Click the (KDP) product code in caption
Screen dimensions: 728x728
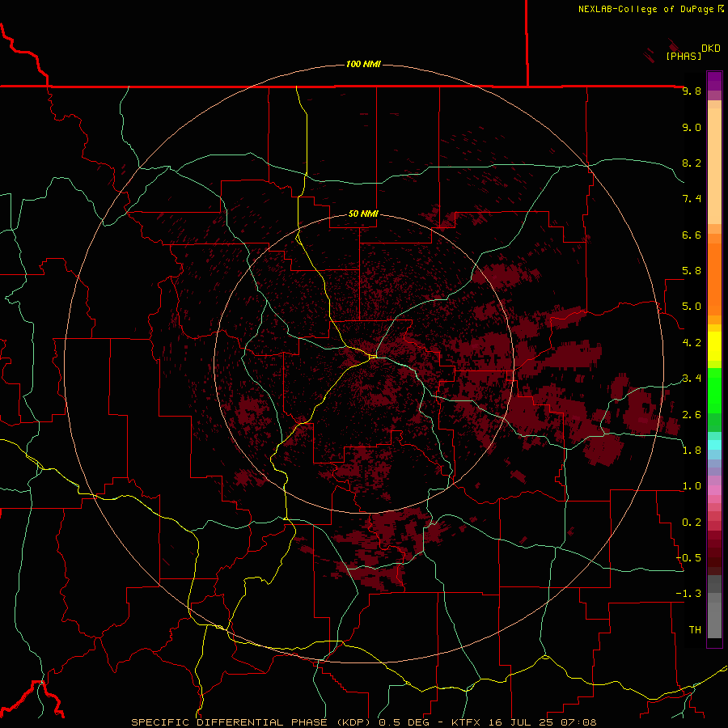[354, 722]
